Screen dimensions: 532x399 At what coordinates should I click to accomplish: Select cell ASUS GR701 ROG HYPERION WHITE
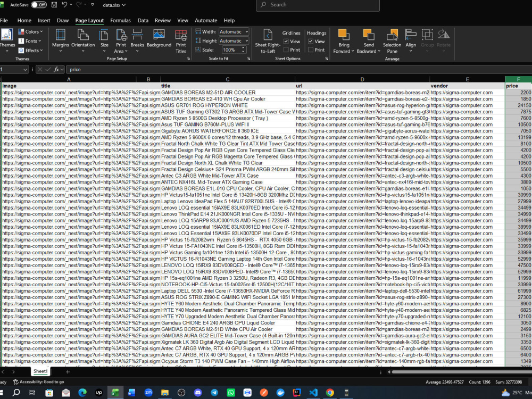(x=228, y=105)
